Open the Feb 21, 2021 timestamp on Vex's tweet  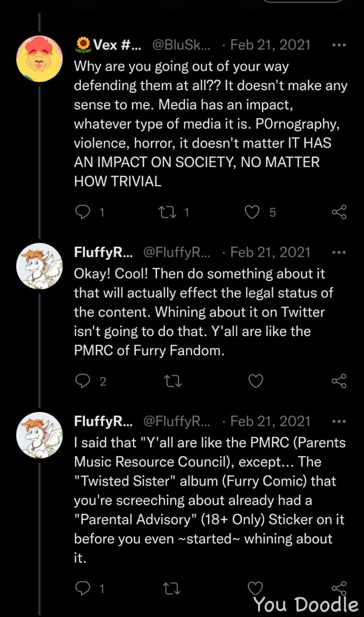270,45
